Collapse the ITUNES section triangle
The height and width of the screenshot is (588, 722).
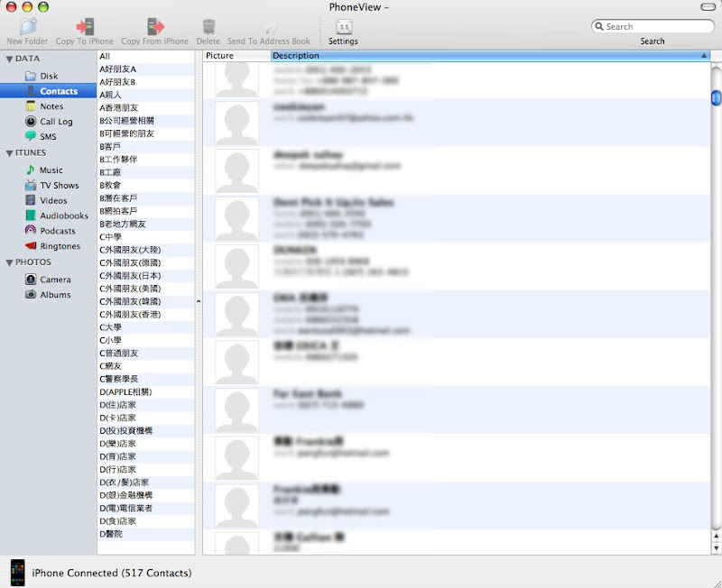point(9,153)
